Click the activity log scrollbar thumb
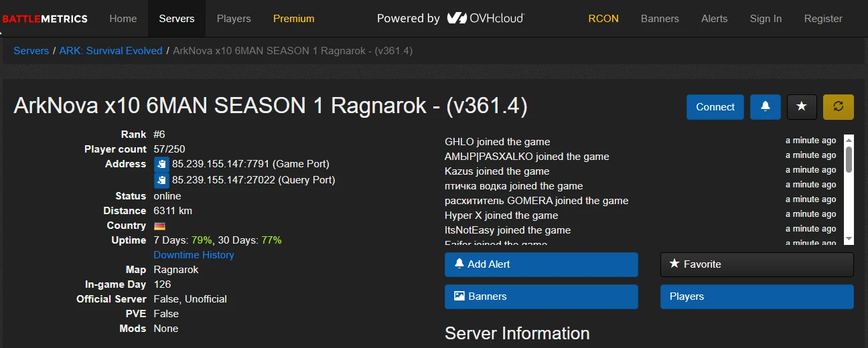The height and width of the screenshot is (348, 868). [849, 159]
